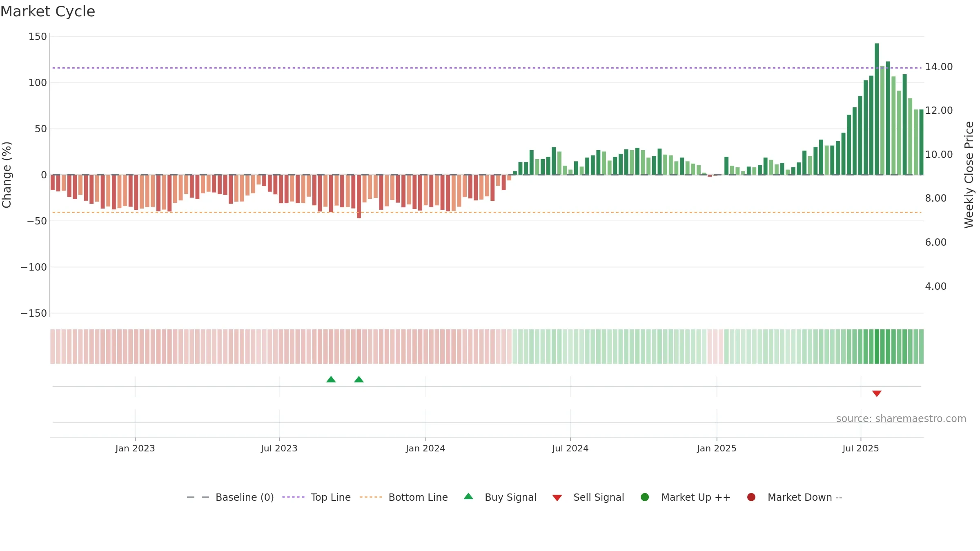Screen dimensions: 980x551
Task: Toggle the Bottom Line legend entry
Action: (x=404, y=497)
